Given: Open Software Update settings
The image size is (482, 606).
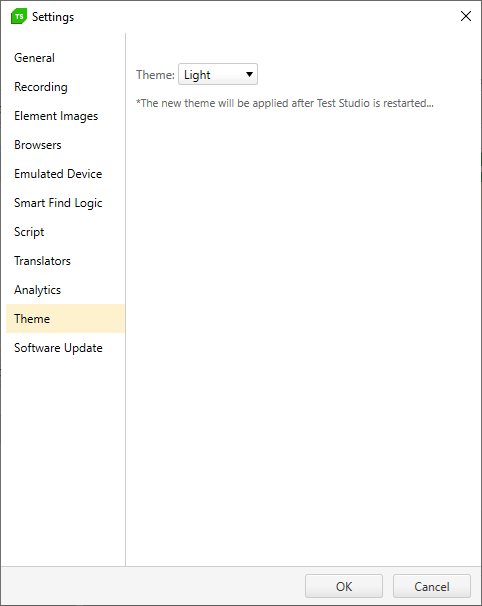Looking at the screenshot, I should pos(65,347).
